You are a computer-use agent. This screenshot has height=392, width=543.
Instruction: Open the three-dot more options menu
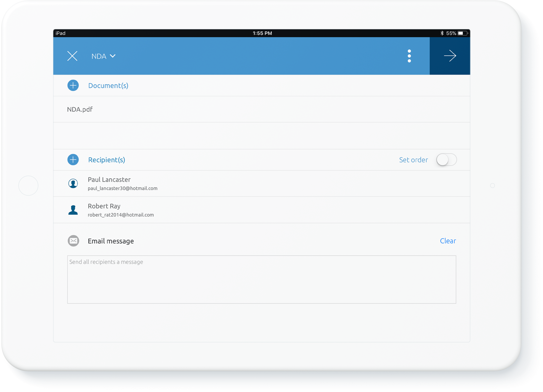pos(409,56)
